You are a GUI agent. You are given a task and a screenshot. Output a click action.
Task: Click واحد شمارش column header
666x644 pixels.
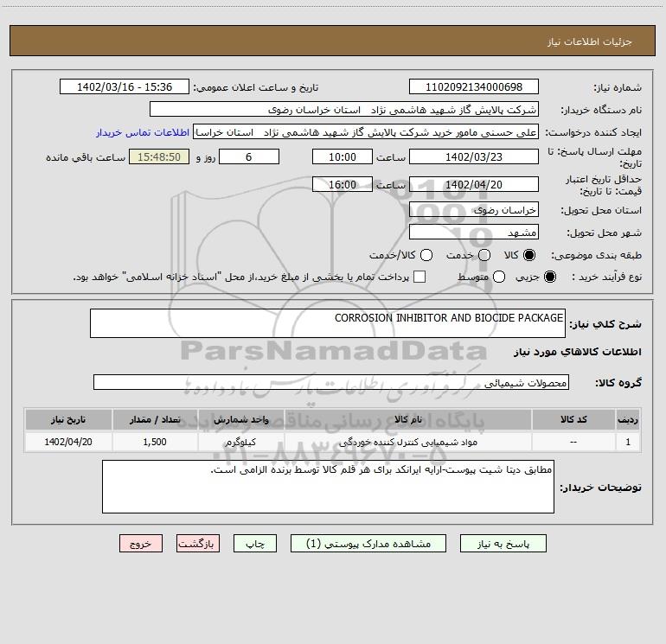(x=240, y=419)
